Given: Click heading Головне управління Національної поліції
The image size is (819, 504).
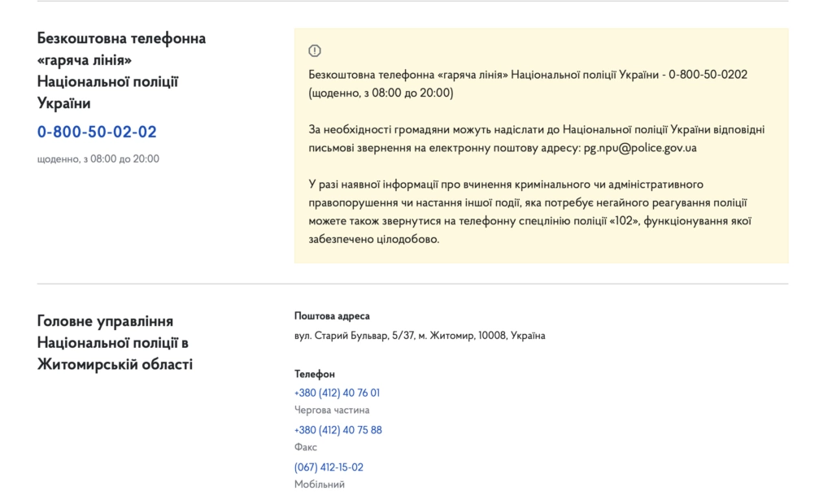Looking at the screenshot, I should (115, 342).
